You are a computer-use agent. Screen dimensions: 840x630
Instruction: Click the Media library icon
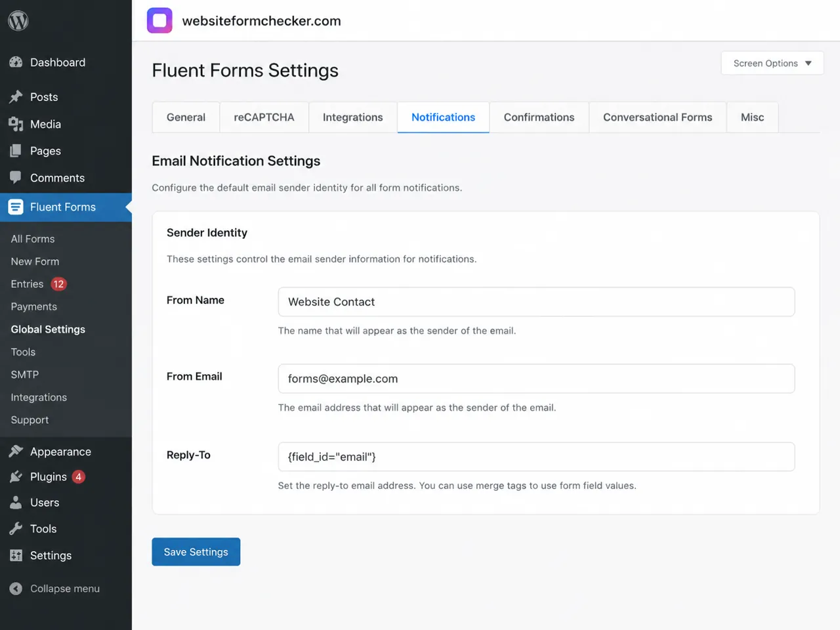click(x=16, y=124)
